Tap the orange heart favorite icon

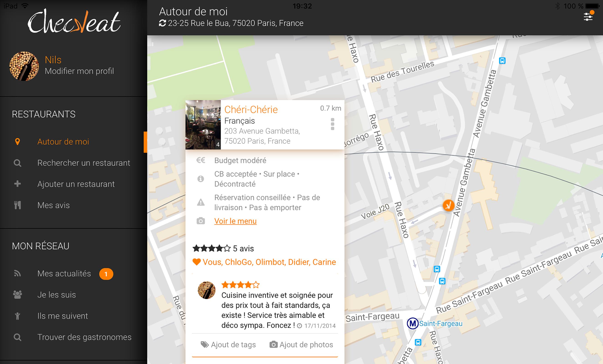point(197,262)
